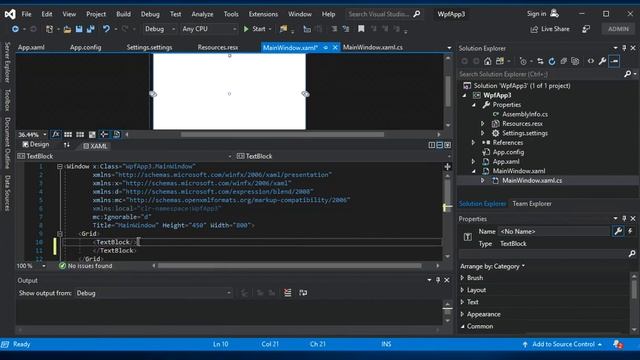Toggle designer show grid icon
640x360 pixels.
pos(68,134)
